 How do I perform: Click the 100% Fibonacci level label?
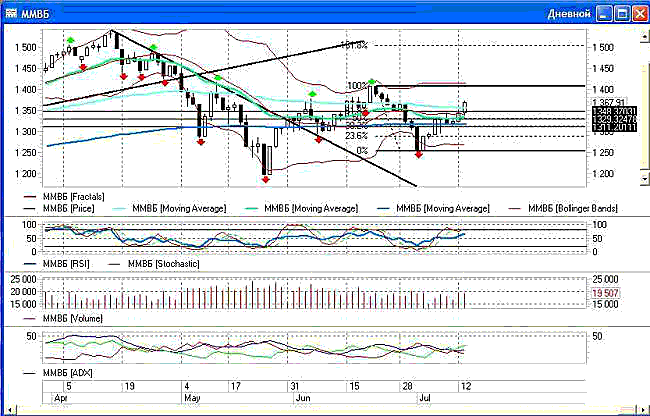coord(357,86)
